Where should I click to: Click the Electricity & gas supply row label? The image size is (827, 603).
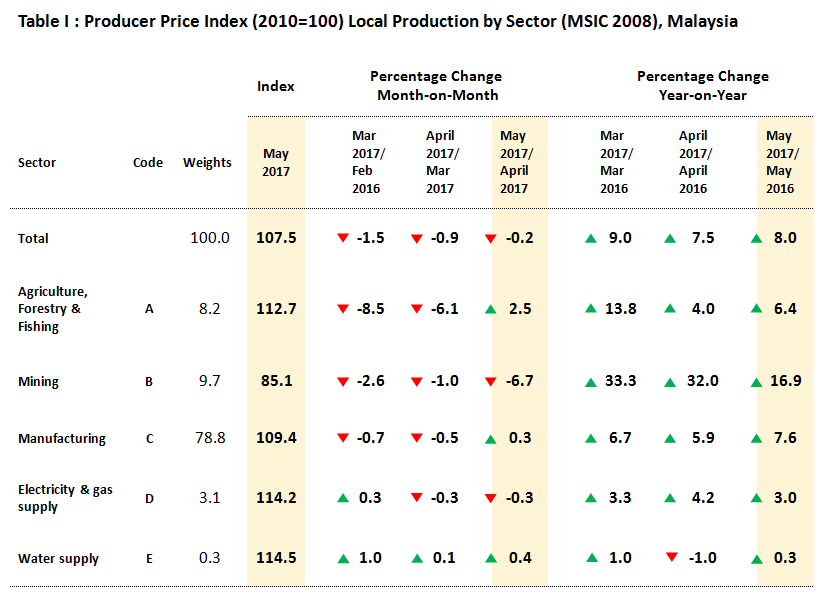click(x=60, y=498)
